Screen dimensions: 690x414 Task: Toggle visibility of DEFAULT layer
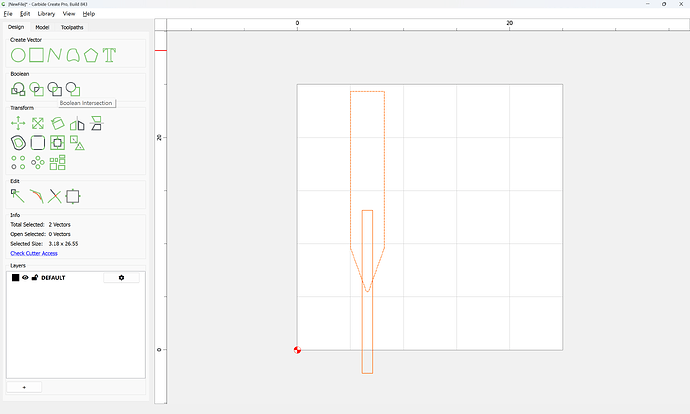click(x=25, y=278)
